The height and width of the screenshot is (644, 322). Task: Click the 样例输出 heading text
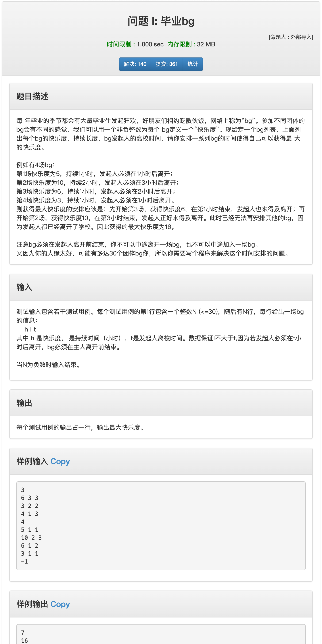pos(32,604)
